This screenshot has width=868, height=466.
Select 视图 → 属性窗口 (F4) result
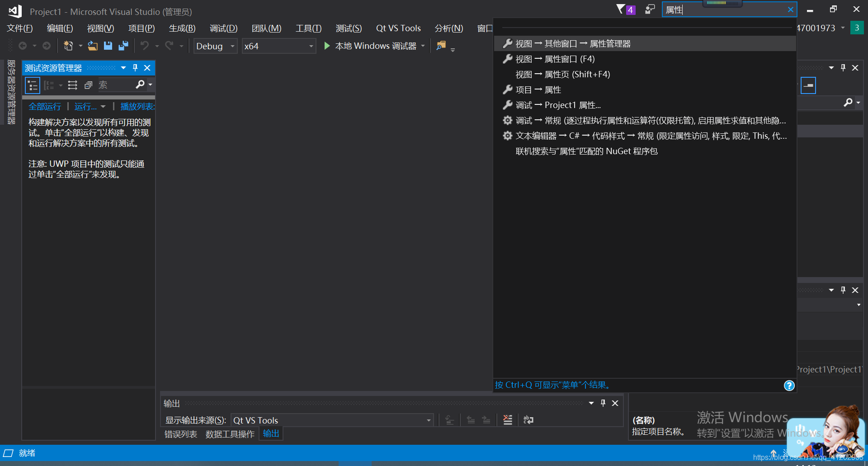tap(645, 59)
